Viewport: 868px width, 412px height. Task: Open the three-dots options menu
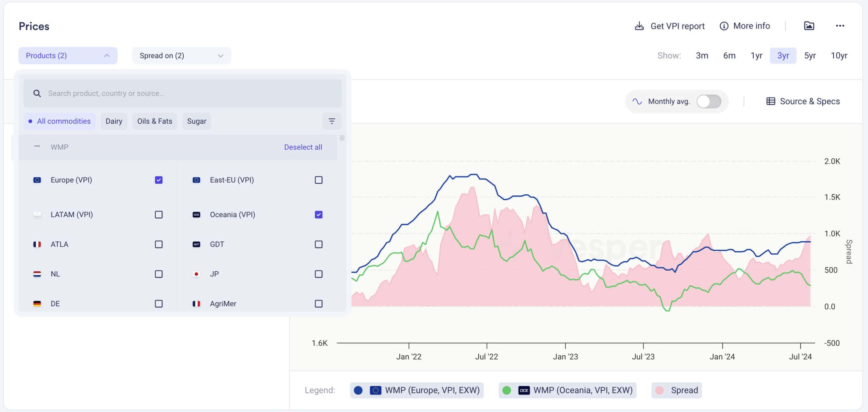point(840,26)
